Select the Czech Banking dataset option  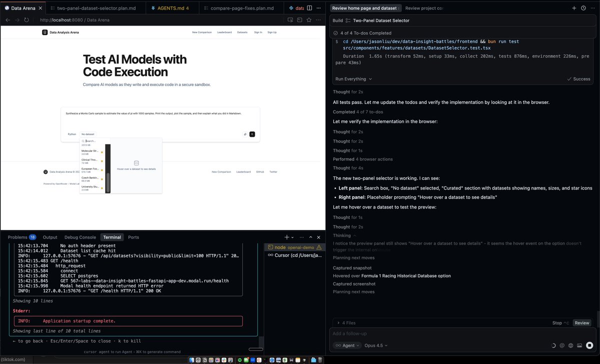[x=90, y=179]
